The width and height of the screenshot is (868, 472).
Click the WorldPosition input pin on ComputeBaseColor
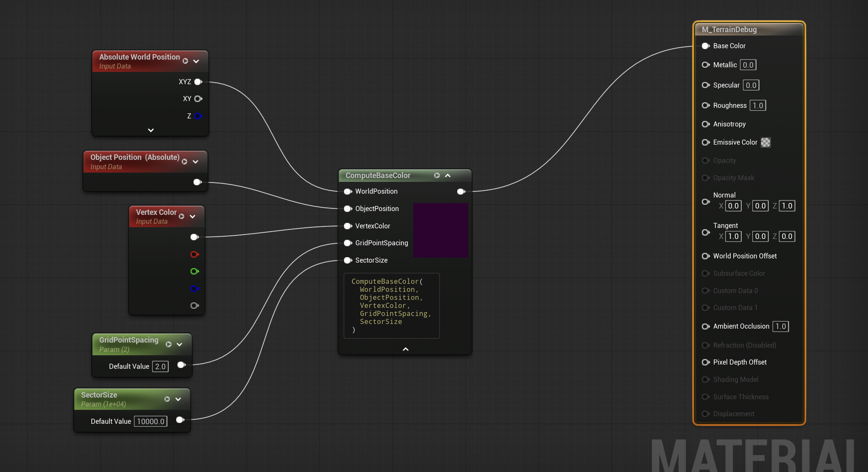[x=348, y=192]
